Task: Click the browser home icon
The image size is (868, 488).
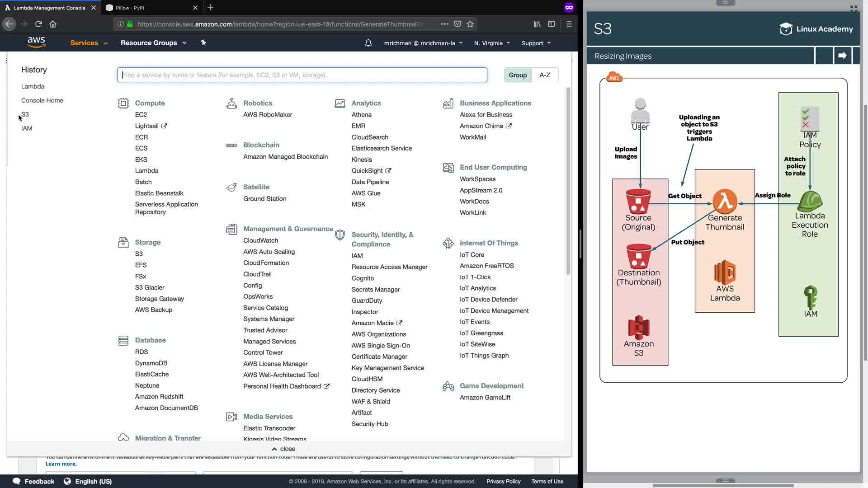Action: 53,24
